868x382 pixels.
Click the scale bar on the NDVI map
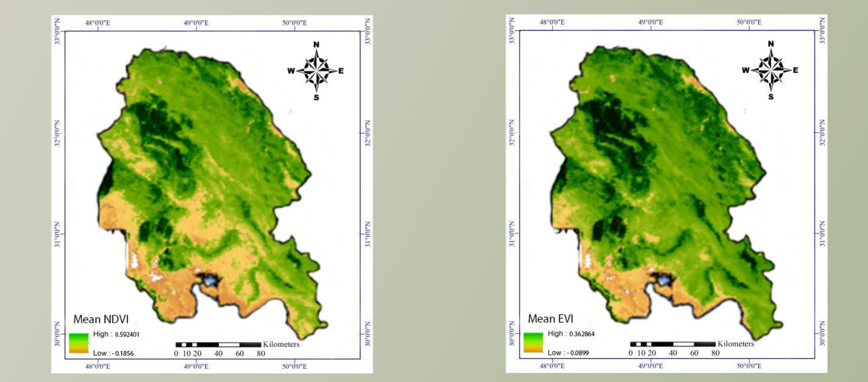click(x=218, y=345)
